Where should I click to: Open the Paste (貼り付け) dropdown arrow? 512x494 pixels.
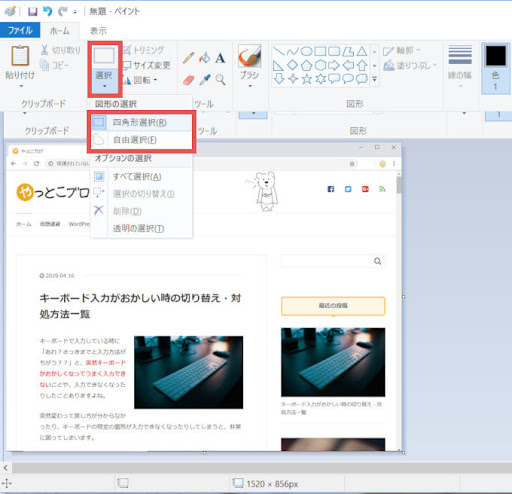click(21, 86)
